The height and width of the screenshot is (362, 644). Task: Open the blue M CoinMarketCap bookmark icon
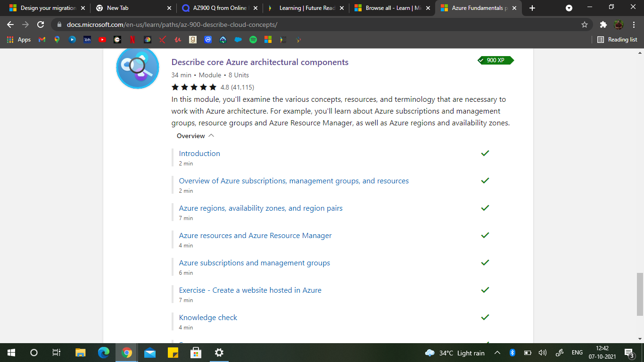click(x=208, y=40)
